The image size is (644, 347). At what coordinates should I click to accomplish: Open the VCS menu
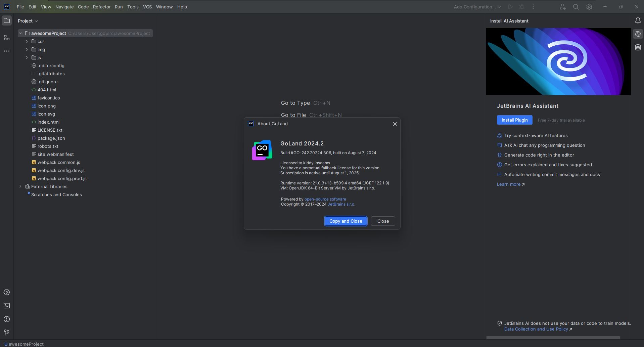pos(147,7)
